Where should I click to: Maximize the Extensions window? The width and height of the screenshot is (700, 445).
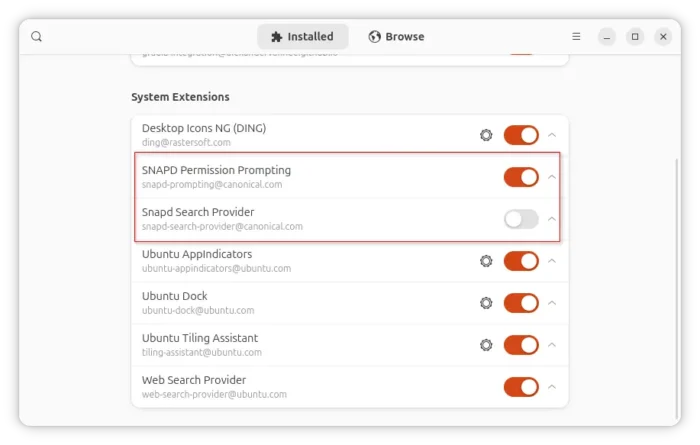point(635,37)
